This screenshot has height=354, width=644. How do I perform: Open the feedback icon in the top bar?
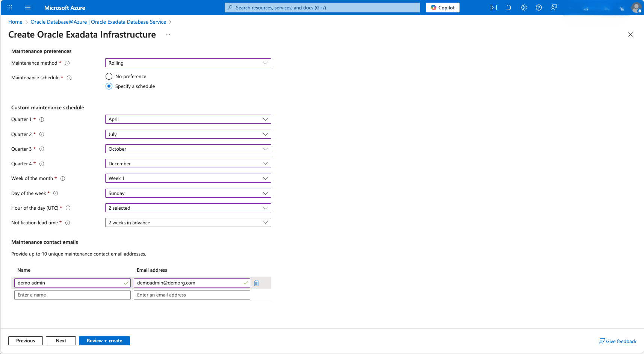pos(553,8)
